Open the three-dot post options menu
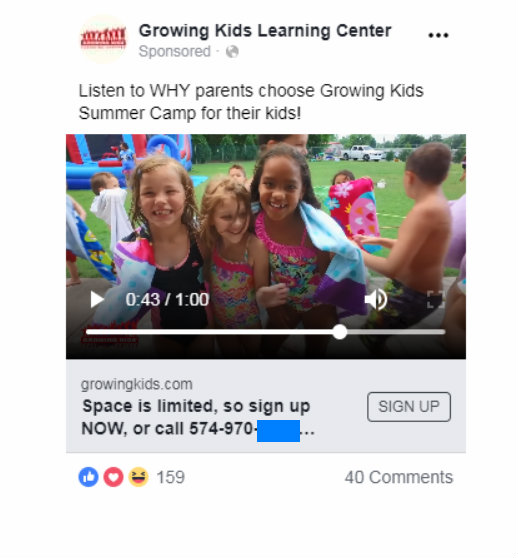 pos(438,35)
